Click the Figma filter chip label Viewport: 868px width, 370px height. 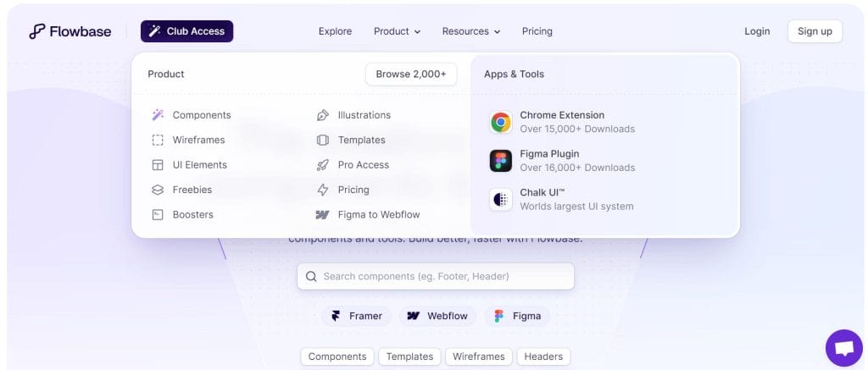tap(526, 316)
